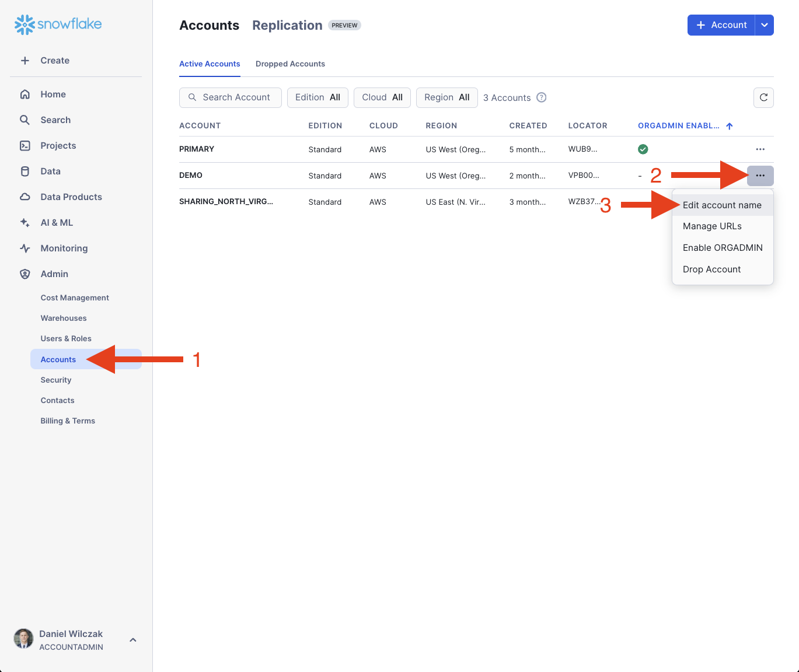The width and height of the screenshot is (799, 672).
Task: Open dropdown arrow next to Account button
Action: [x=764, y=25]
